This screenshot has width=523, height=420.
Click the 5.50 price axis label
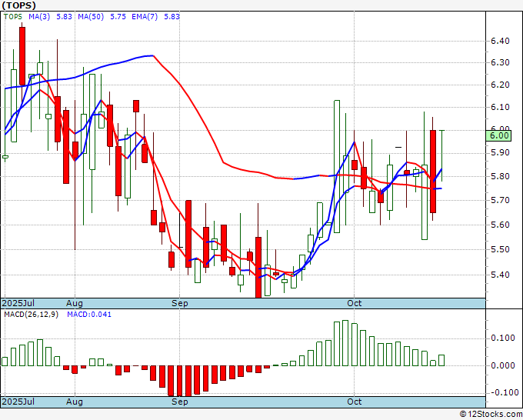501,249
